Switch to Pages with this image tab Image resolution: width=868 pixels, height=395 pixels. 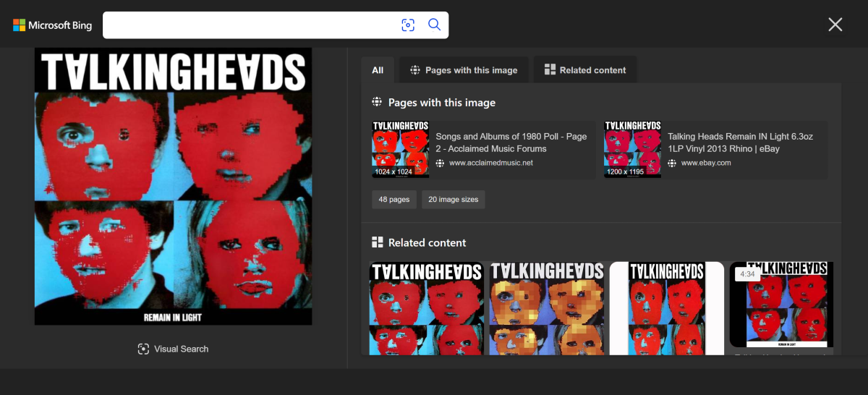click(x=464, y=70)
